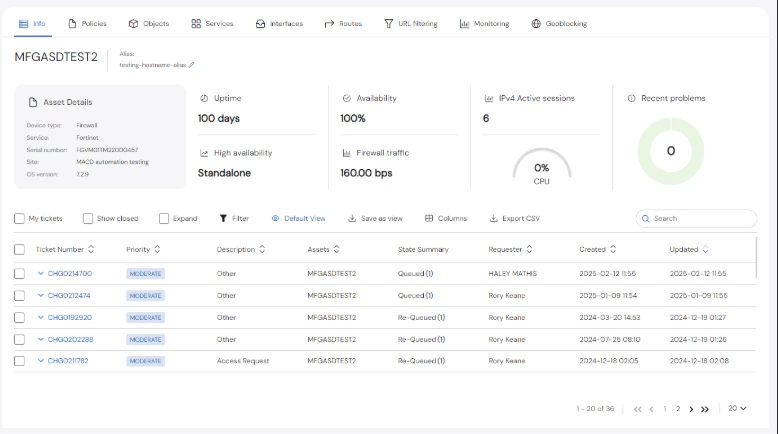Screen dimensions: 778x434
Task: Sort by Description arrows
Action: [x=262, y=249]
